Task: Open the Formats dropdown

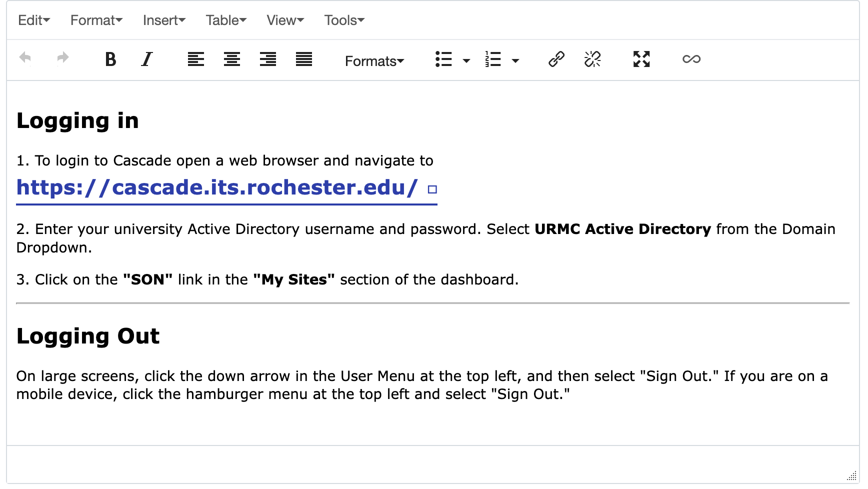Action: pyautogui.click(x=374, y=61)
